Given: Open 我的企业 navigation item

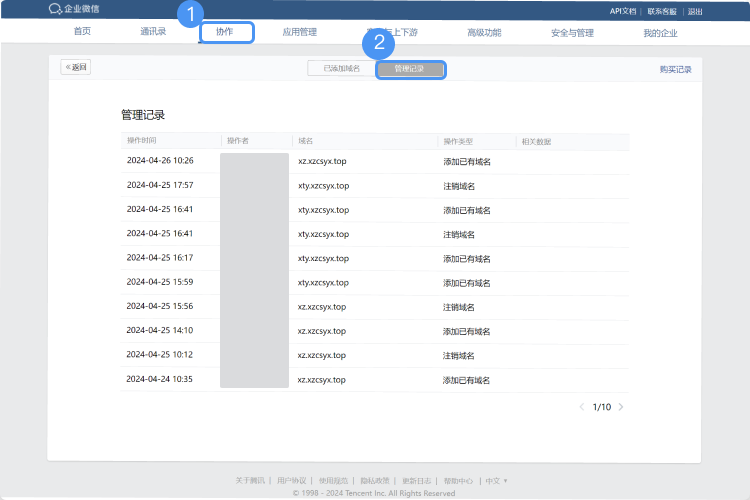Looking at the screenshot, I should pyautogui.click(x=660, y=33).
